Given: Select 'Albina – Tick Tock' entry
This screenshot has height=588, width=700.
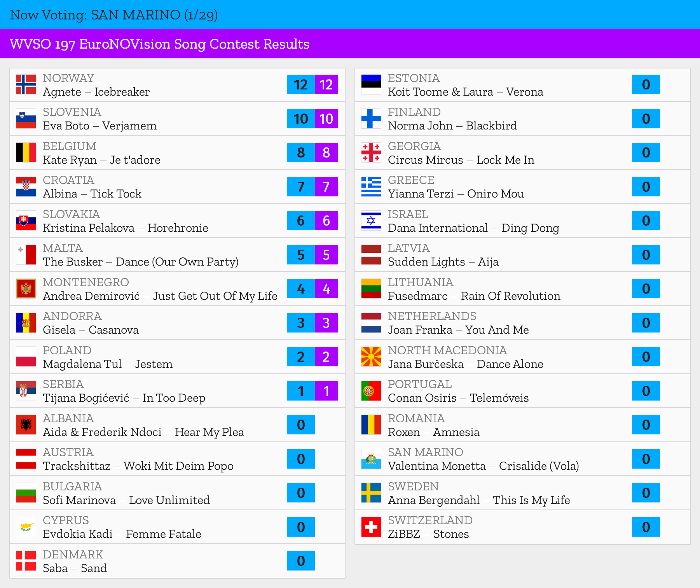Looking at the screenshot, I should 93,194.
